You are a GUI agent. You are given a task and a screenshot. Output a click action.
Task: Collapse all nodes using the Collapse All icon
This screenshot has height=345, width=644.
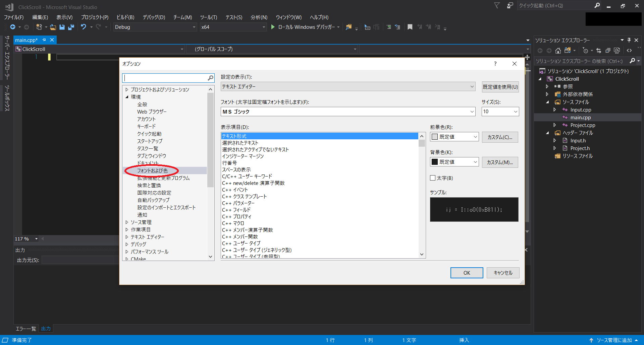(x=608, y=50)
